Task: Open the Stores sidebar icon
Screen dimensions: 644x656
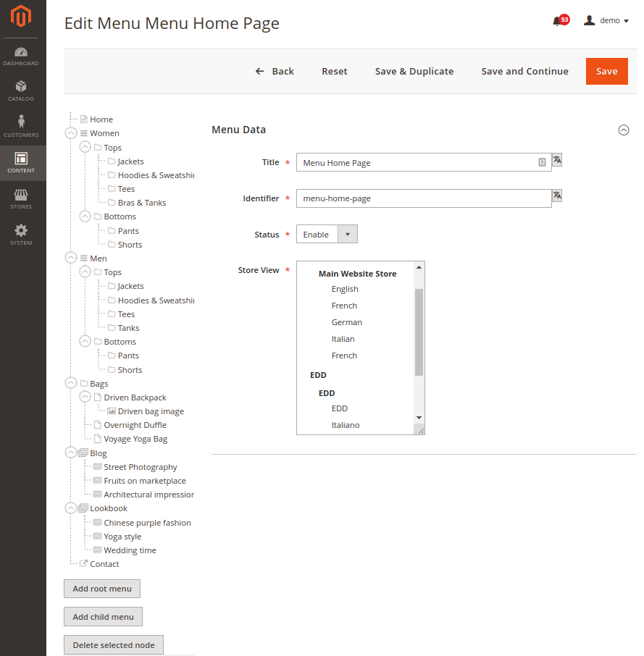Action: tap(21, 199)
